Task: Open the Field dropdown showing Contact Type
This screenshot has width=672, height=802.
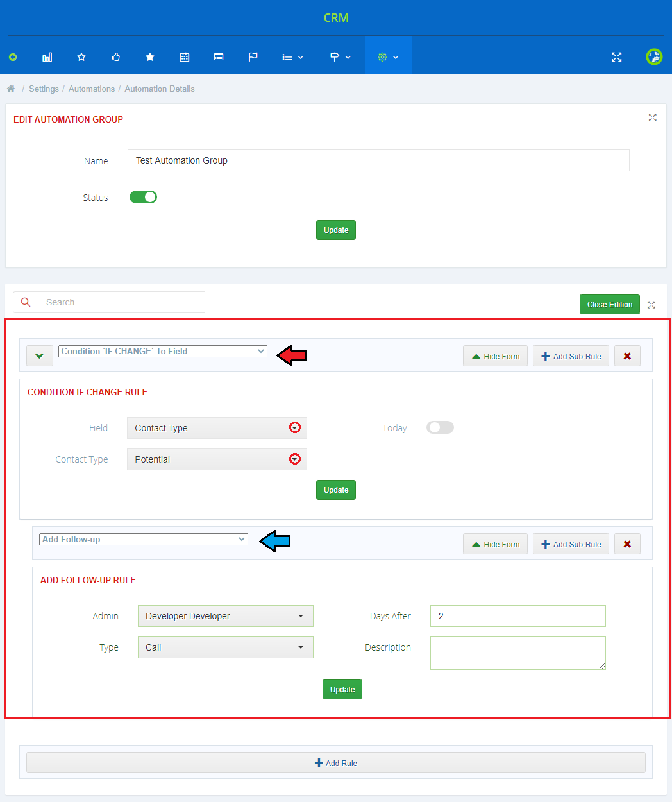Action: pyautogui.click(x=217, y=428)
